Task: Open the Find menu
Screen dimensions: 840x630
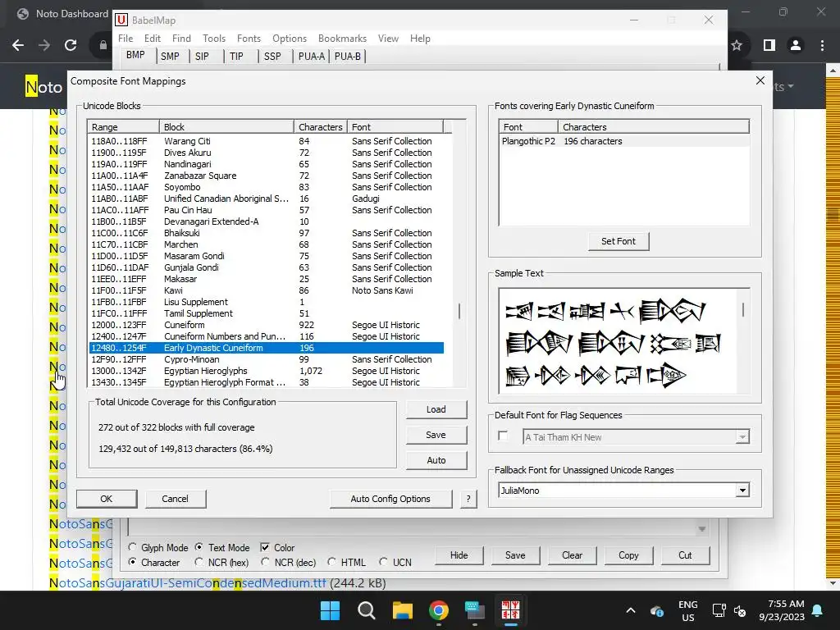Action: pos(181,39)
